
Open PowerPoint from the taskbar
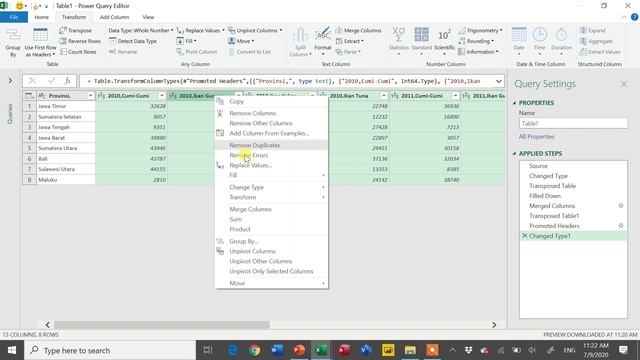pyautogui.click(x=299, y=350)
